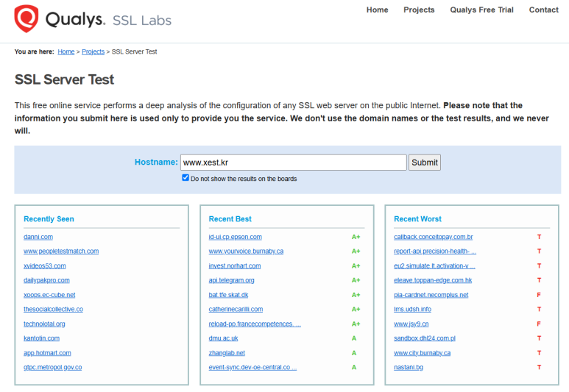Screen dimensions: 569x392
Task: Open the Projects navigation menu item
Action: point(419,10)
